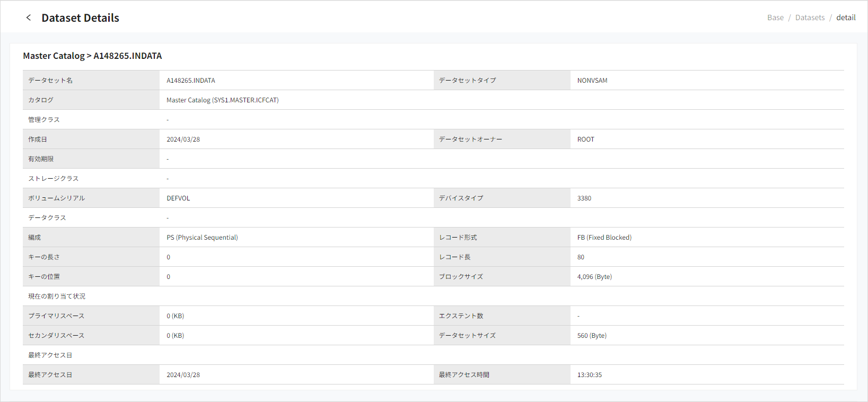Click the record length value 80
Viewport: 868px width, 402px height.
pyautogui.click(x=581, y=257)
